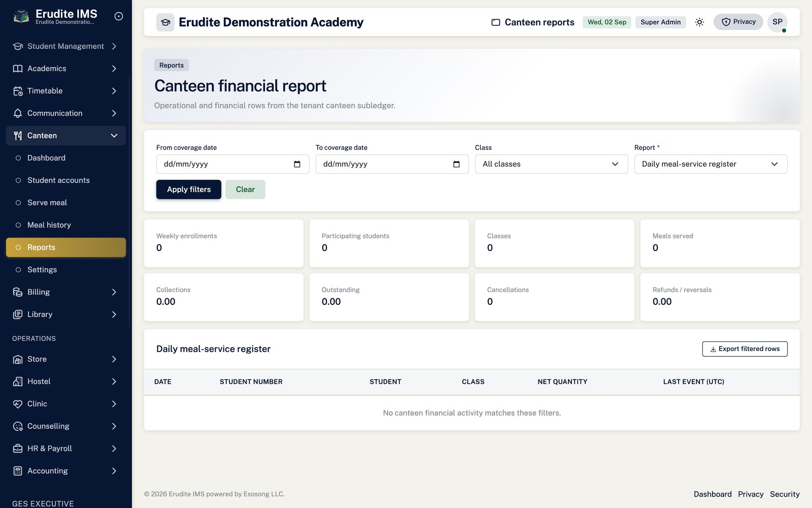Expand the Accounting submenu chevron
This screenshot has width=812, height=508.
[114, 471]
